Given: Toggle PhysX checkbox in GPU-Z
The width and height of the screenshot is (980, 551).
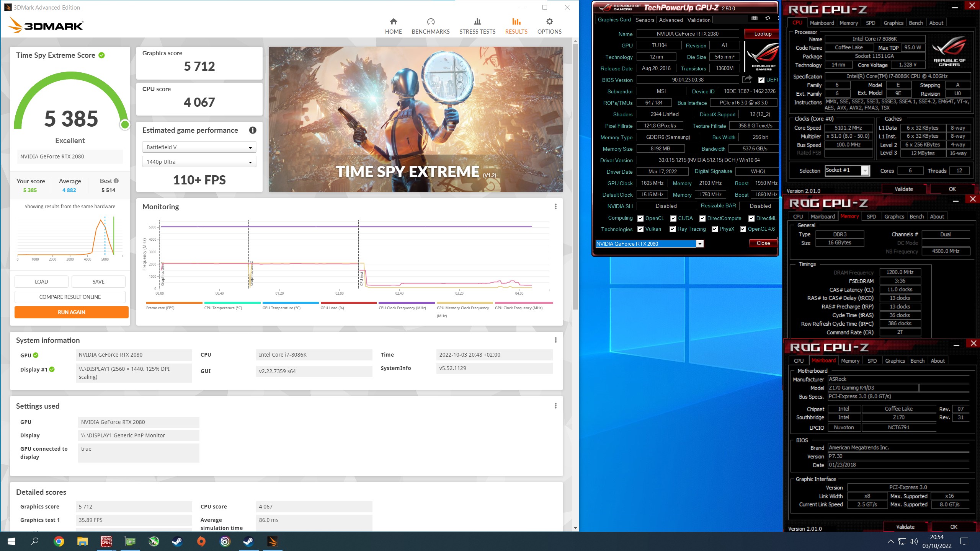Looking at the screenshot, I should [715, 229].
